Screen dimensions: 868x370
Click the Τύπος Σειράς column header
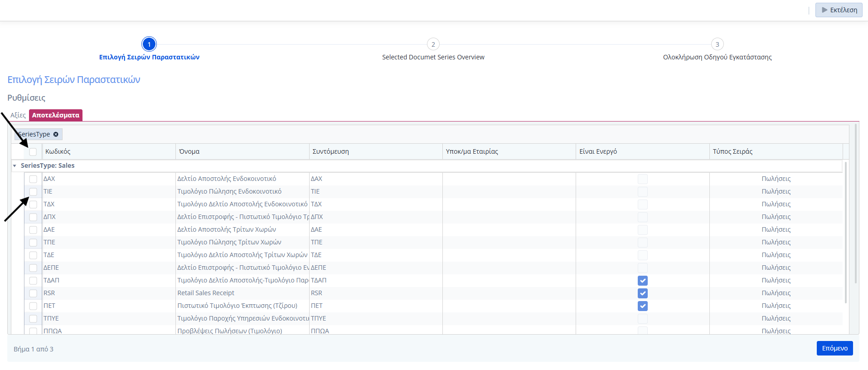pyautogui.click(x=732, y=151)
